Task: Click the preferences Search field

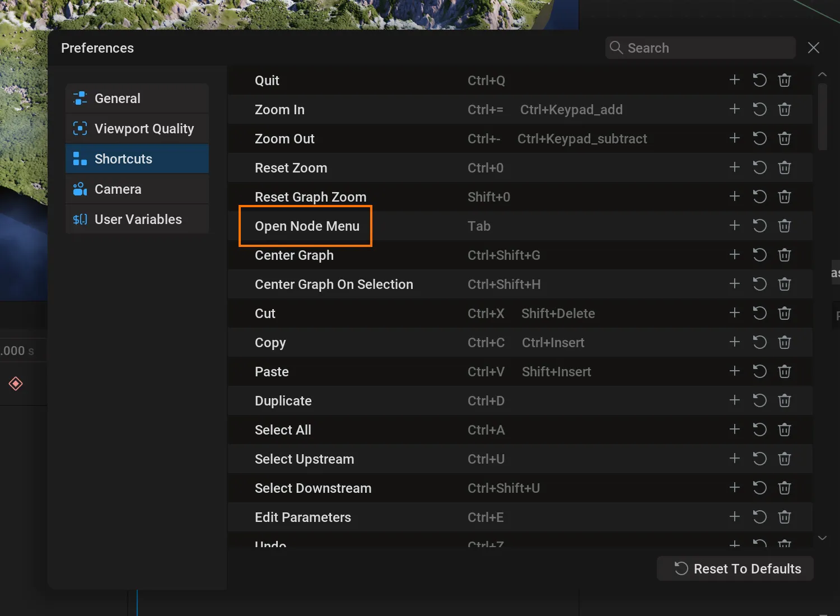Action: [x=701, y=48]
